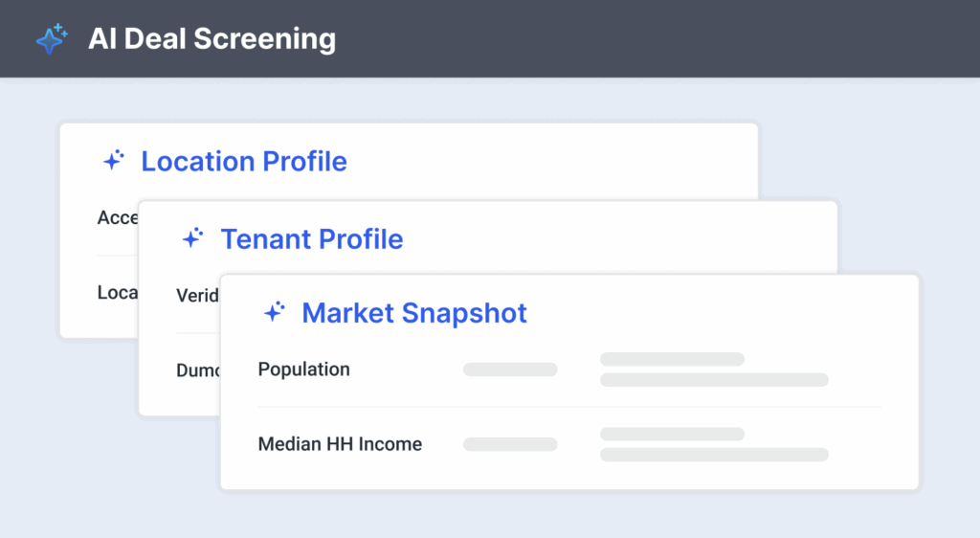Click the sparkle logo beside AI Deal Screening

[x=52, y=39]
